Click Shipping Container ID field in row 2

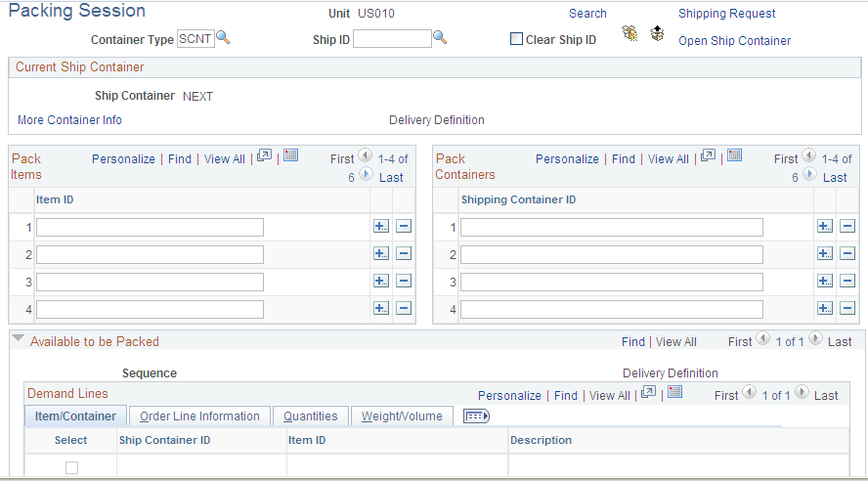click(612, 254)
